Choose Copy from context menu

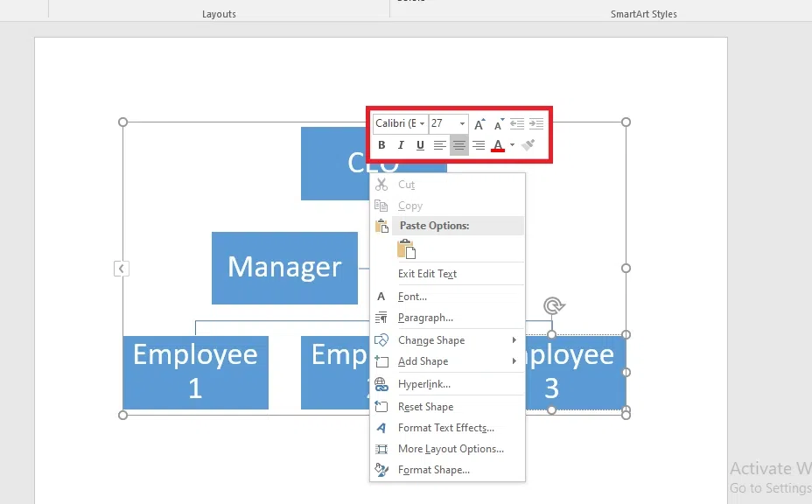coord(447,206)
